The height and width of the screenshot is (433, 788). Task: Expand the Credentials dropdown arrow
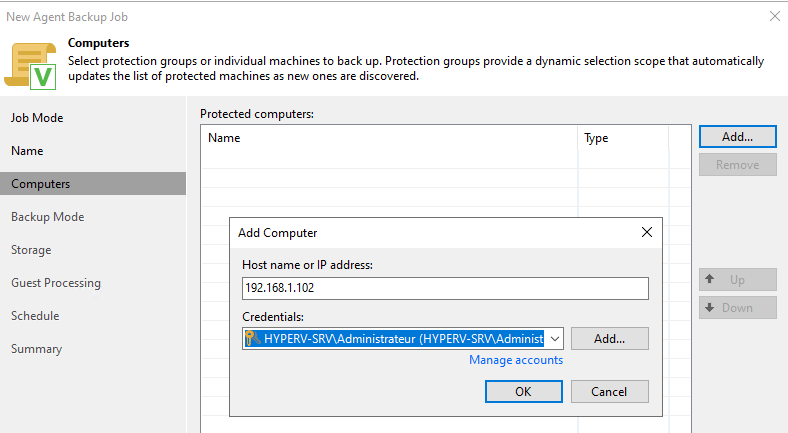coord(555,339)
